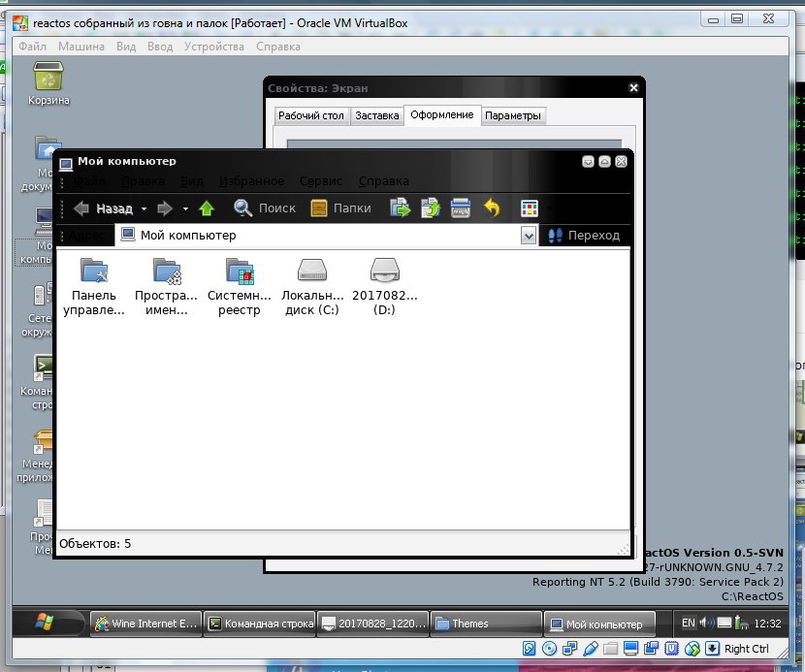Open the Справка menu in My Computer
The height and width of the screenshot is (672, 805).
tap(383, 181)
